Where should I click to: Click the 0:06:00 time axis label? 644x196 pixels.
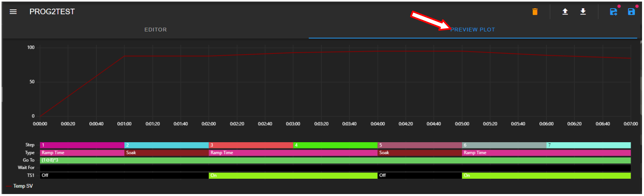(546, 124)
